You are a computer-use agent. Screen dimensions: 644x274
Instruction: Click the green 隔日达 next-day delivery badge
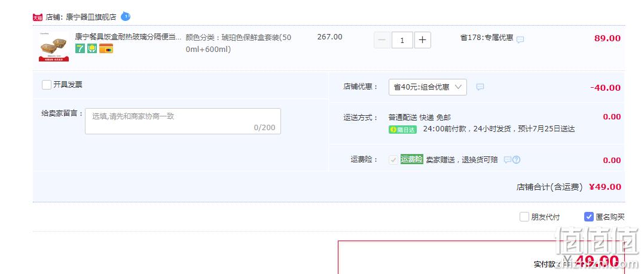coord(402,130)
